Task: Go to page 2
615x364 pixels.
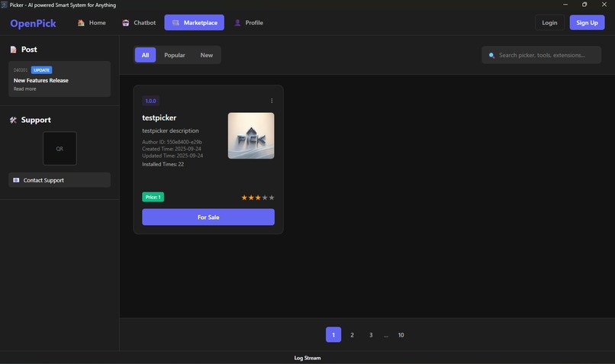Action: (352, 335)
